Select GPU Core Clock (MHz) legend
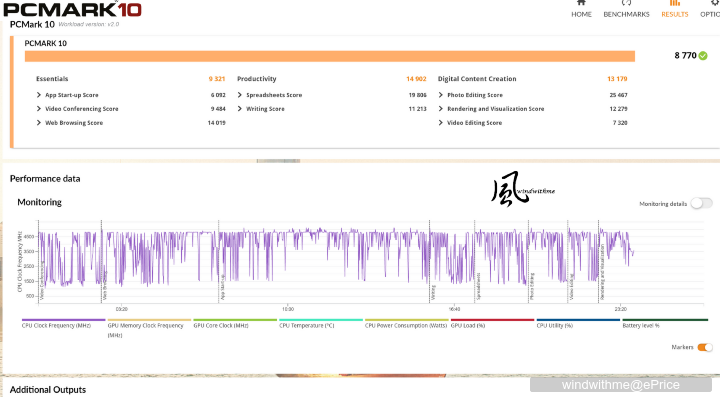 click(221, 325)
